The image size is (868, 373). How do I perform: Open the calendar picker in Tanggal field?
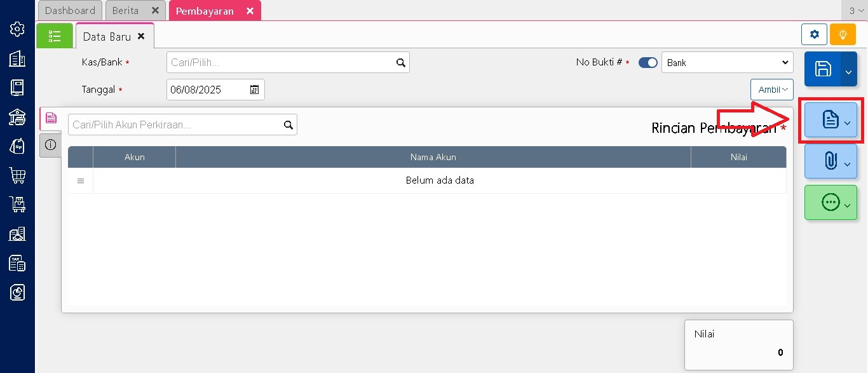click(254, 90)
